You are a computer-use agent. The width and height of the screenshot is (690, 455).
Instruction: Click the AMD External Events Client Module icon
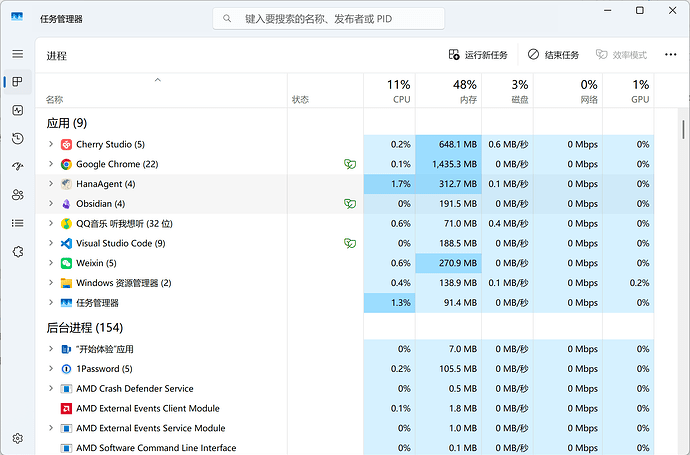[x=66, y=408]
